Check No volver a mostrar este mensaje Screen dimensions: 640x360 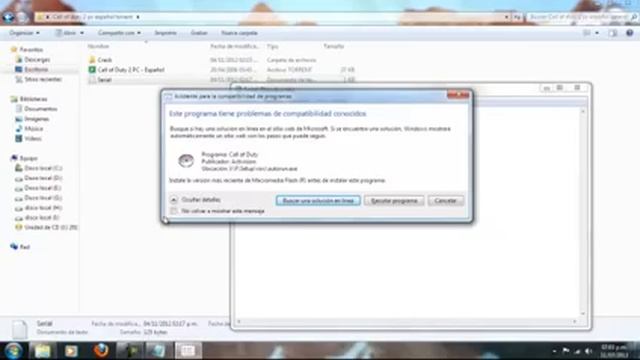pos(174,211)
